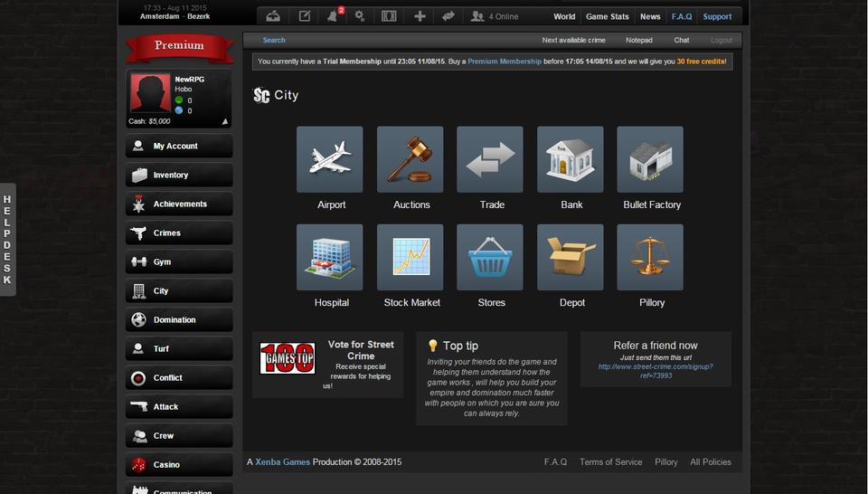Go to the Hospital icon
Screen dimensions: 868x494
[330, 258]
